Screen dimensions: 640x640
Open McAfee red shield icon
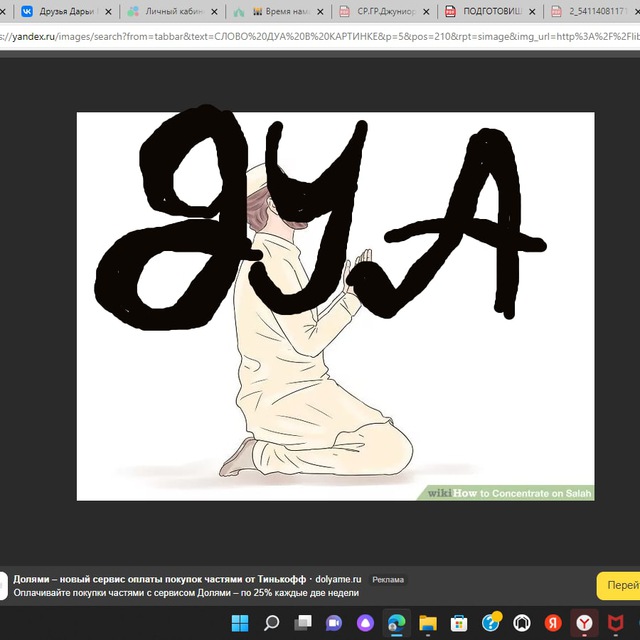click(616, 623)
